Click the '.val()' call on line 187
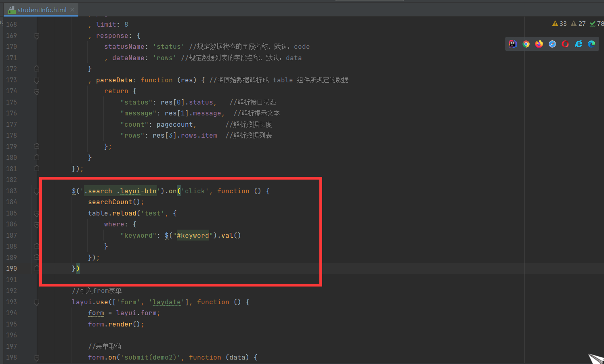The height and width of the screenshot is (364, 604). pos(229,236)
